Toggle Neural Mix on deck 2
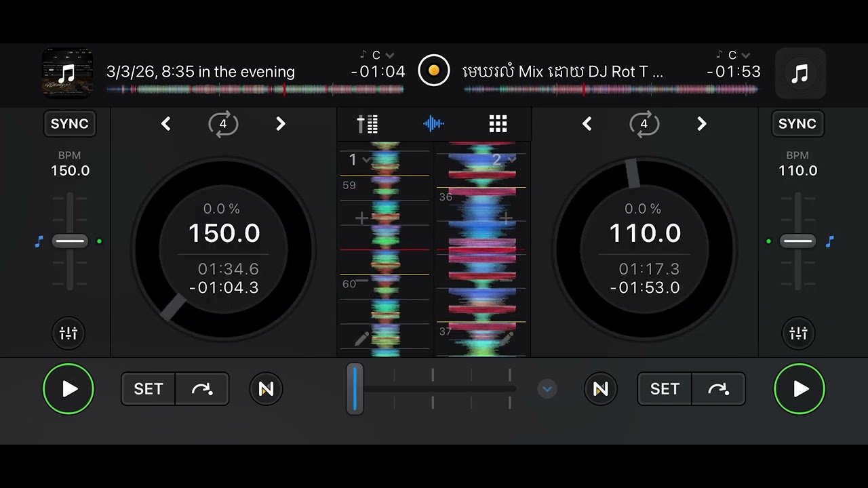The width and height of the screenshot is (868, 488). tap(601, 389)
